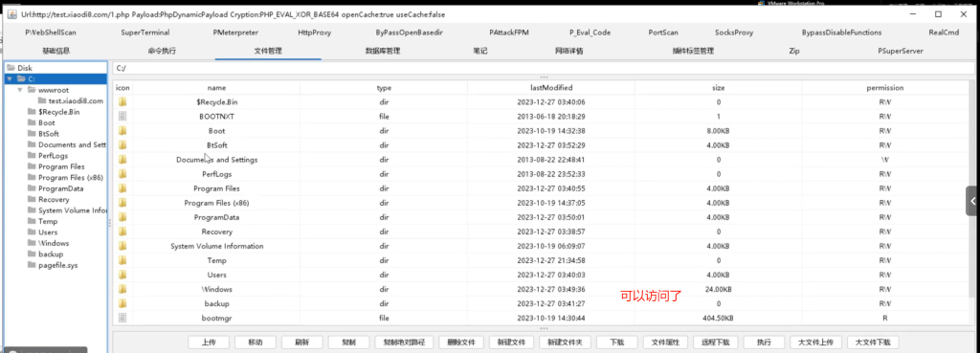
Task: Click folder icon of Program Files row in table
Action: click(122, 188)
